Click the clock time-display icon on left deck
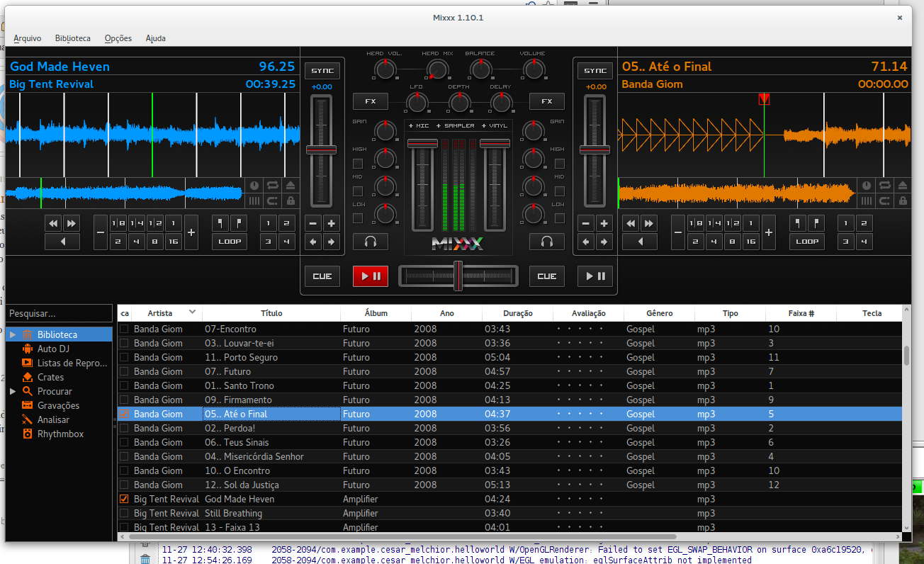This screenshot has height=564, width=924. point(254,185)
